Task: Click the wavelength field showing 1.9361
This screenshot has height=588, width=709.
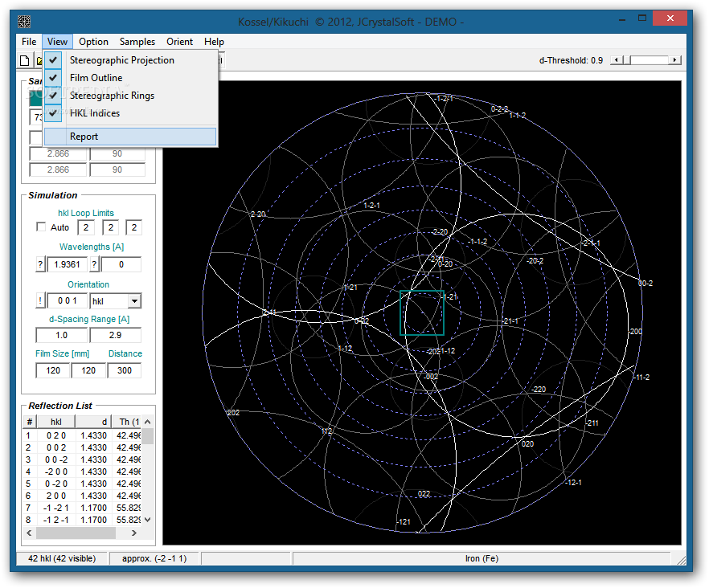Action: 67,264
